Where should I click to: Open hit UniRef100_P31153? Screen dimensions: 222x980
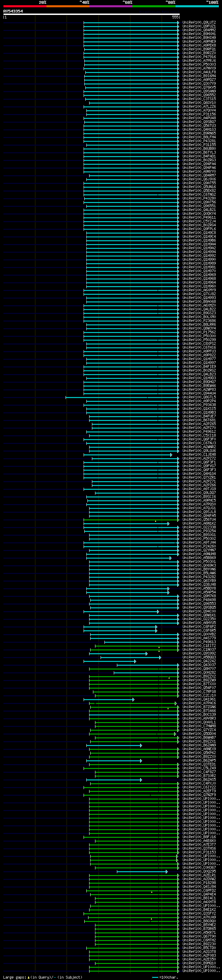coord(199,852)
